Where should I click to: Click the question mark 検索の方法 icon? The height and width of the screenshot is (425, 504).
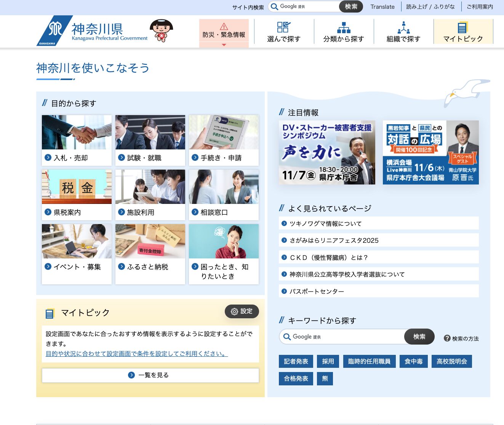(447, 338)
